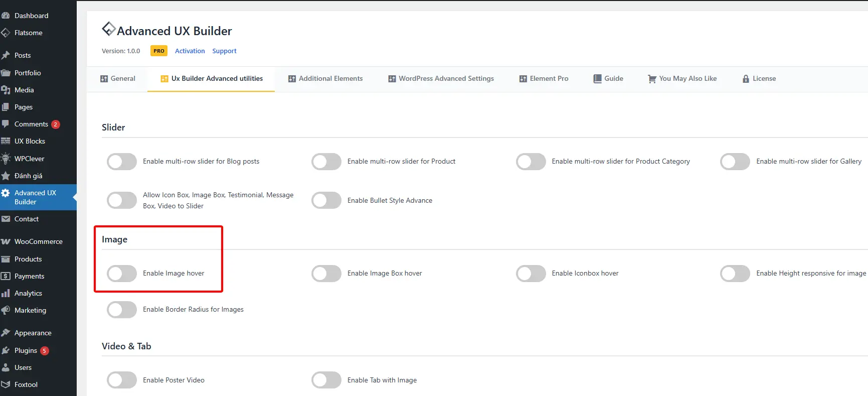Click the Flatsome diamond icon in sidebar

pos(6,33)
